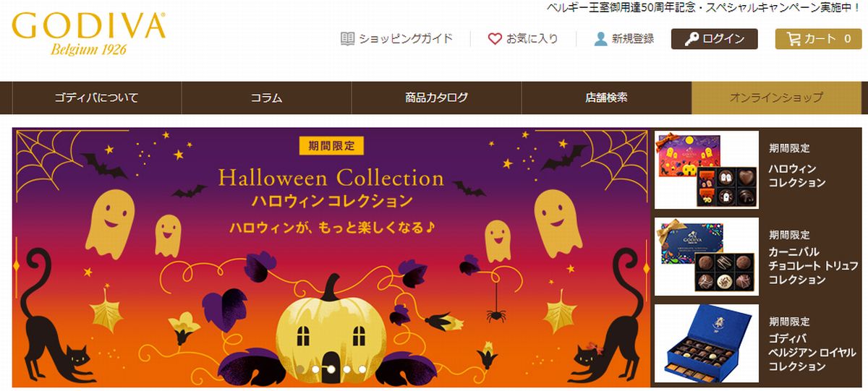Image resolution: width=868 pixels, height=391 pixels.
Task: Open the ゴディバについて menu
Action: coord(97,98)
